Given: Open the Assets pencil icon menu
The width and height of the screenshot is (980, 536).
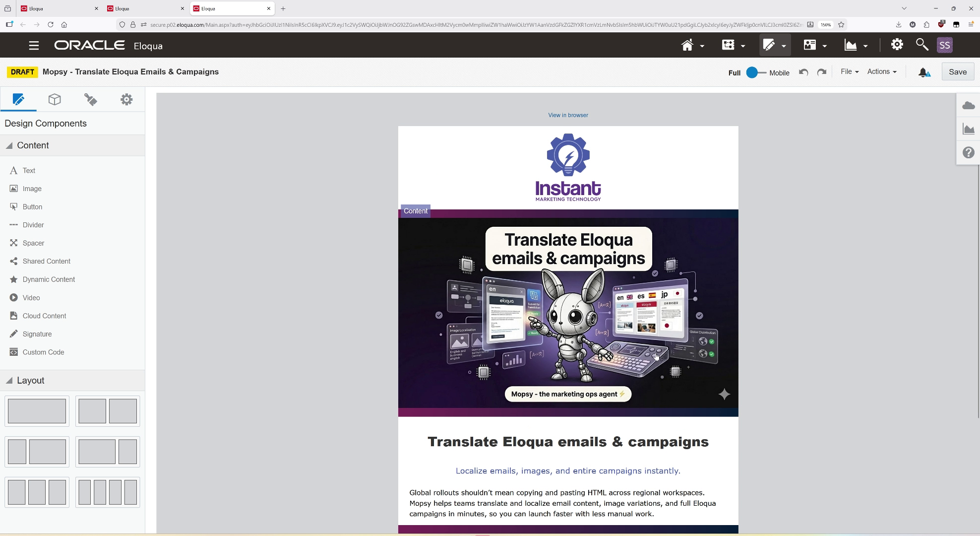Looking at the screenshot, I should 774,45.
